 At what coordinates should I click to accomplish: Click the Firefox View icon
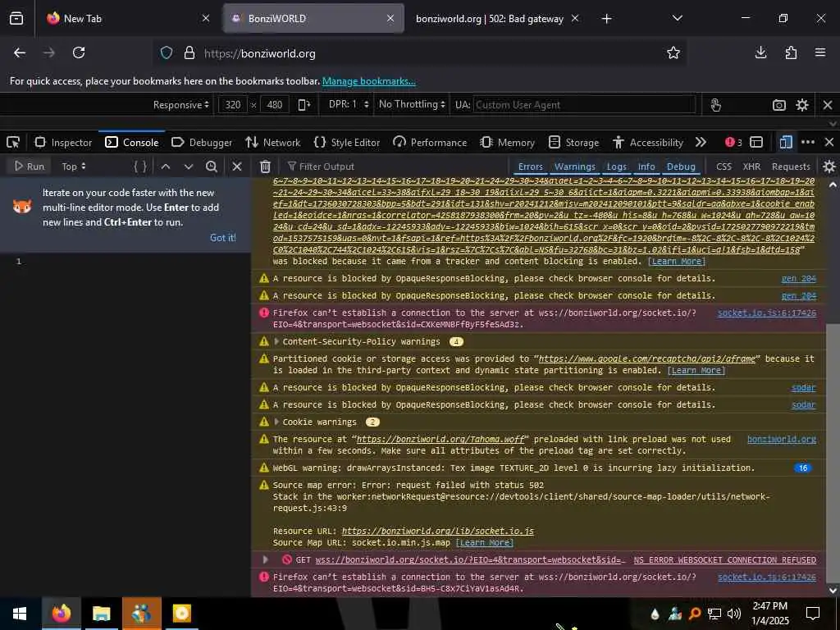pos(16,18)
